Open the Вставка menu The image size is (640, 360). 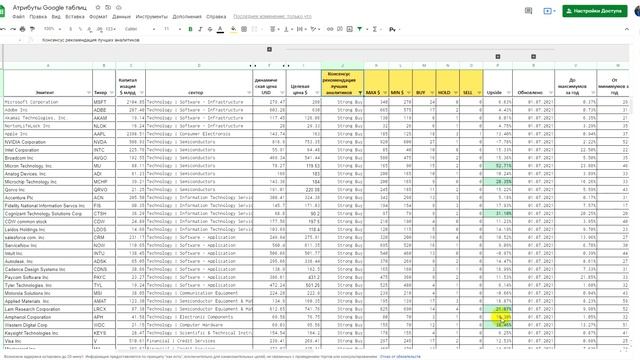(75, 17)
